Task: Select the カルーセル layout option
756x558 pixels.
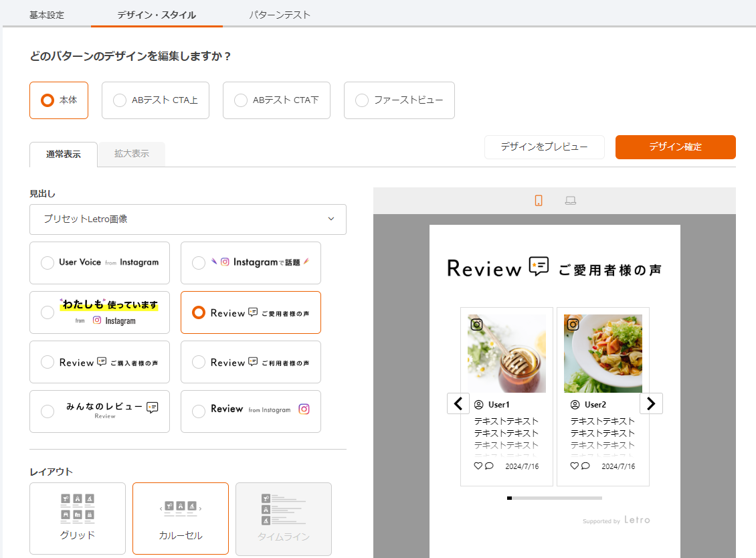Action: (x=181, y=519)
